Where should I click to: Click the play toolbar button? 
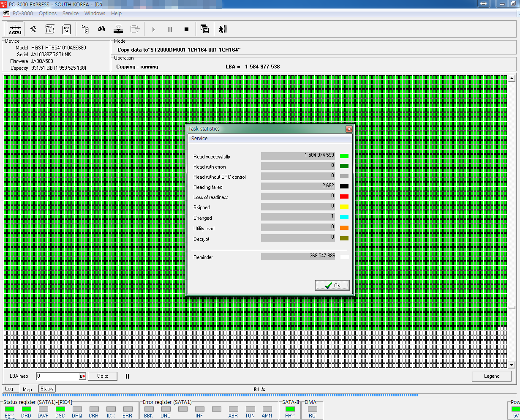coord(153,29)
